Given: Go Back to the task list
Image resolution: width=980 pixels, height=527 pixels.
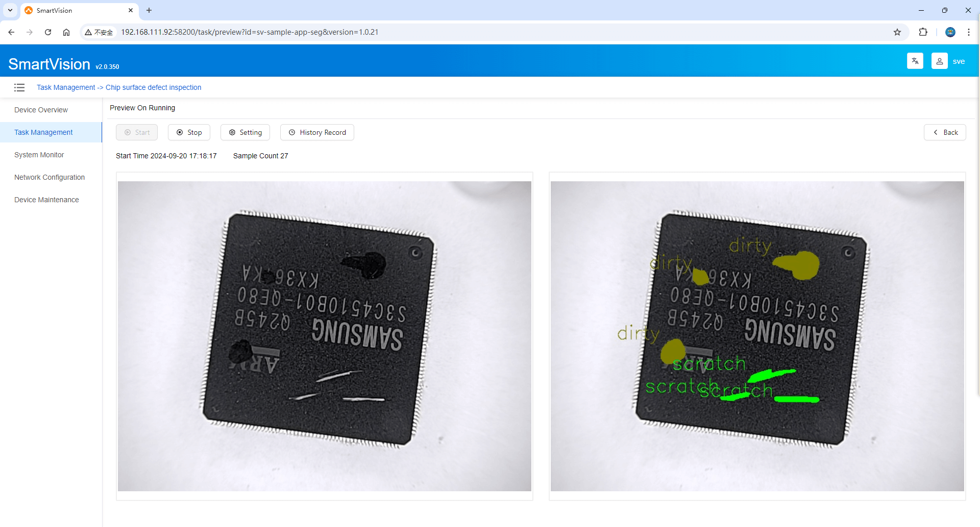Looking at the screenshot, I should pyautogui.click(x=945, y=132).
